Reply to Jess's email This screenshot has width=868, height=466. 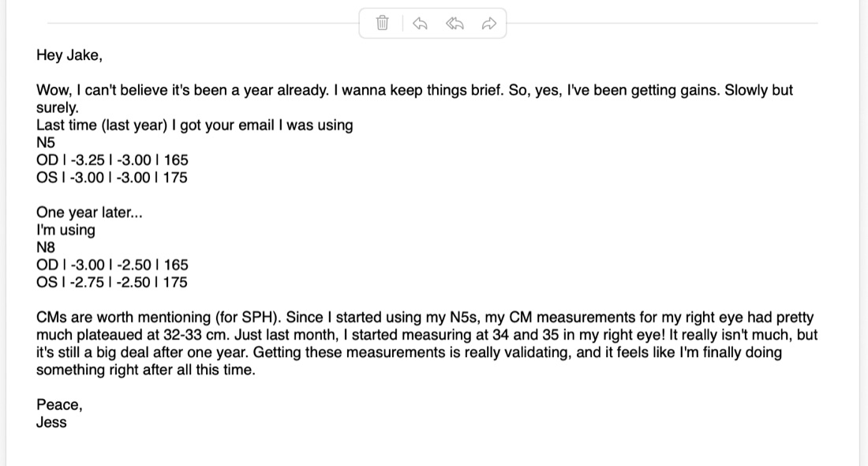click(x=420, y=23)
